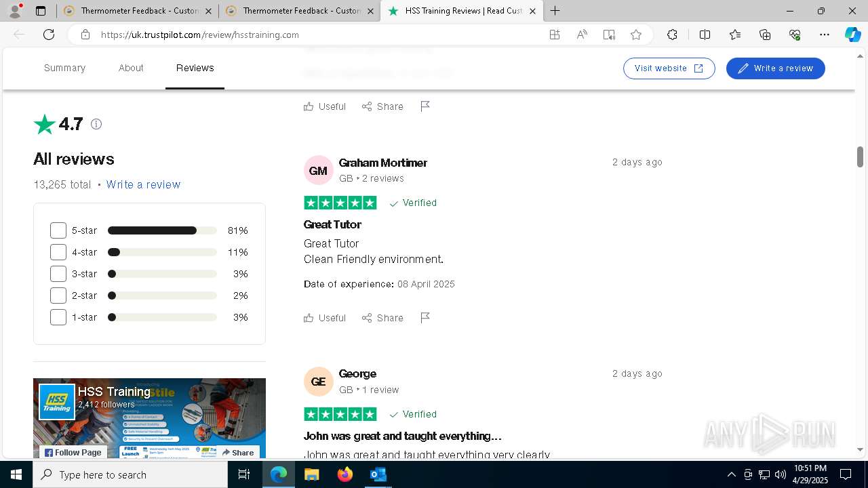The image size is (868, 488).
Task: Open the browser profile avatar icon
Action: click(x=14, y=11)
